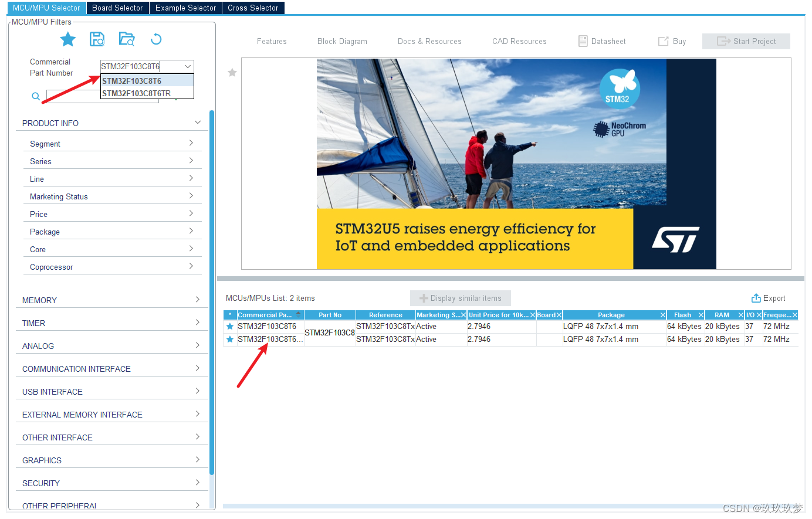Open the CAD Resources tab
The width and height of the screenshot is (812, 519).
click(519, 41)
